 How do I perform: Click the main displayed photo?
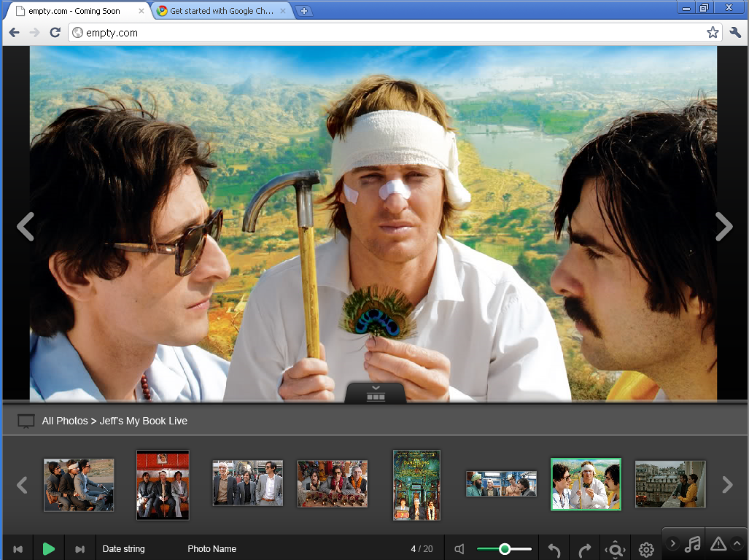373,223
